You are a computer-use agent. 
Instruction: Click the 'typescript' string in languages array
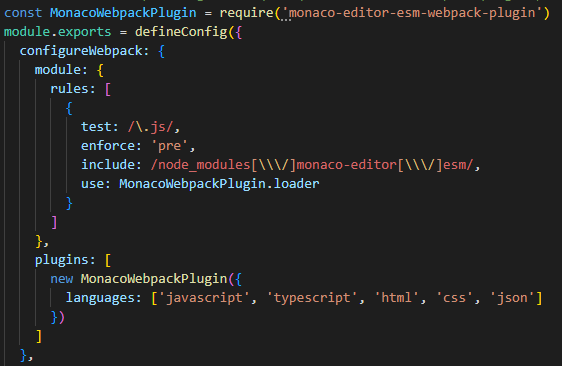click(312, 298)
